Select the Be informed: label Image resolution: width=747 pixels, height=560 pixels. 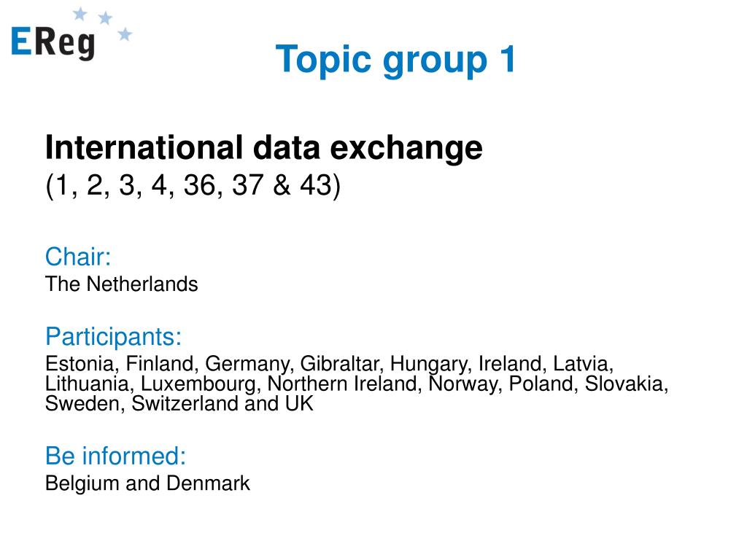click(x=115, y=456)
